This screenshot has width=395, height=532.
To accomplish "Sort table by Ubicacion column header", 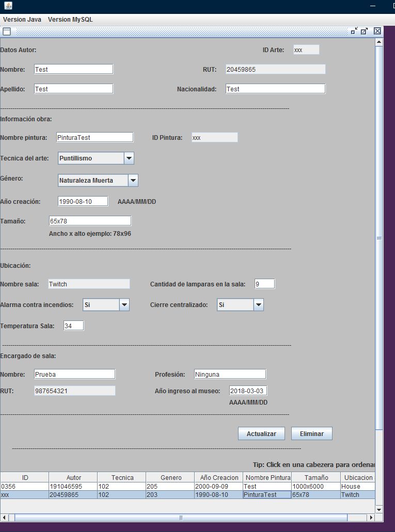I will point(358,477).
